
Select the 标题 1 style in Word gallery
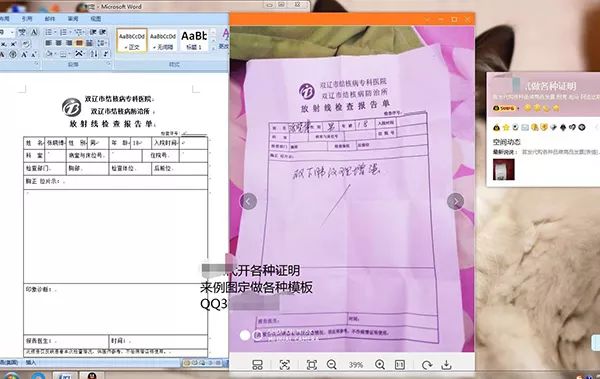[x=194, y=41]
